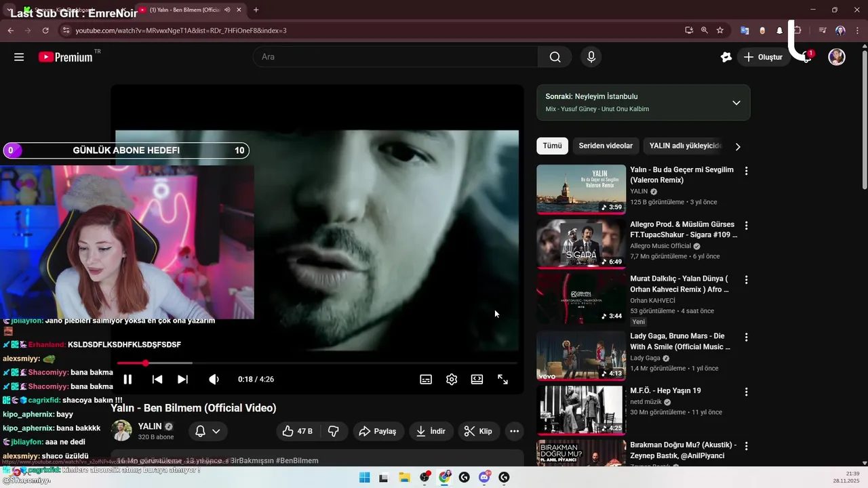Click the browser address bar URL
The height and width of the screenshot is (488, 868).
tap(181, 30)
